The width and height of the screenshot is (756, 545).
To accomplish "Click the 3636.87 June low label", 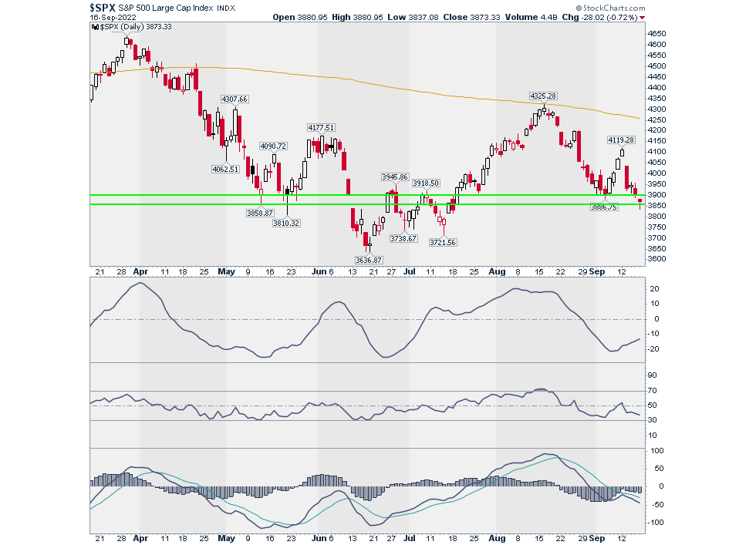I will [x=369, y=261].
